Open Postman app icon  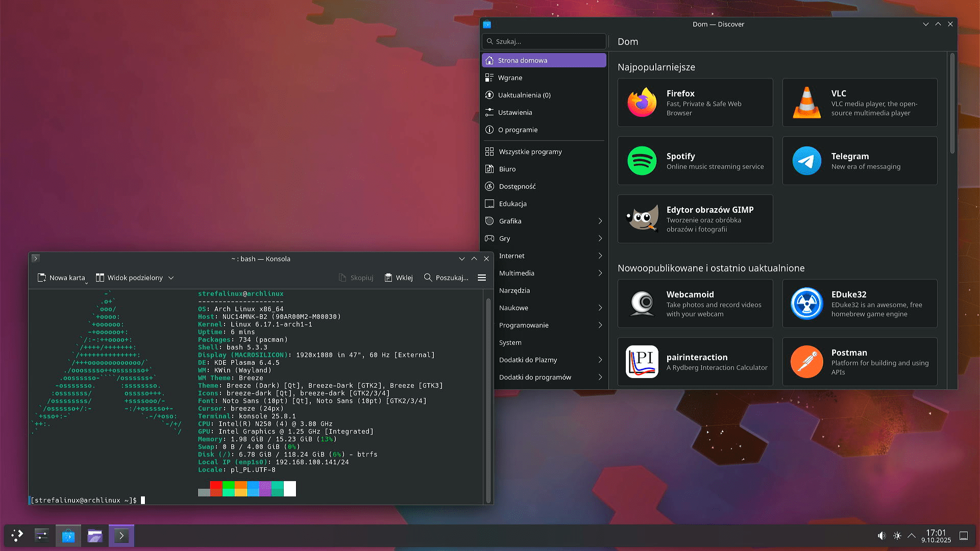click(x=806, y=362)
